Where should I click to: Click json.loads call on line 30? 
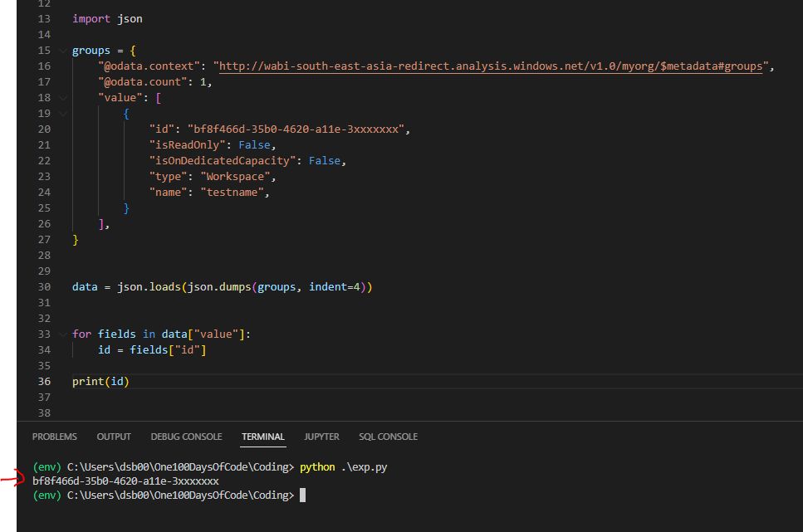tap(149, 286)
